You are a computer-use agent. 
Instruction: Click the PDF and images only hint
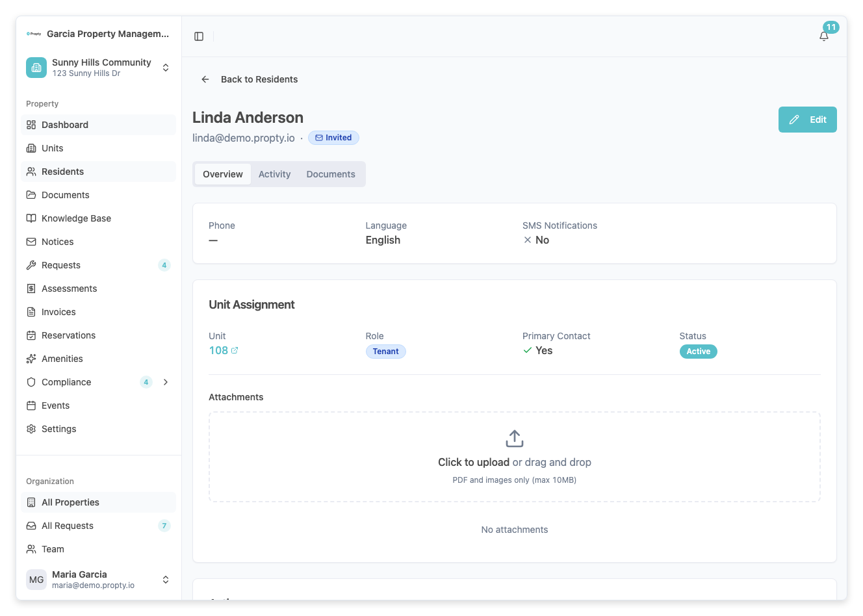coord(515,480)
